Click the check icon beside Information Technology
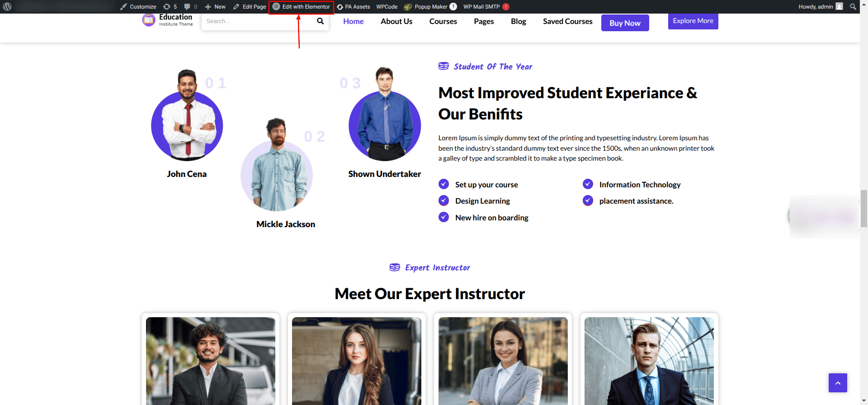 tap(588, 184)
